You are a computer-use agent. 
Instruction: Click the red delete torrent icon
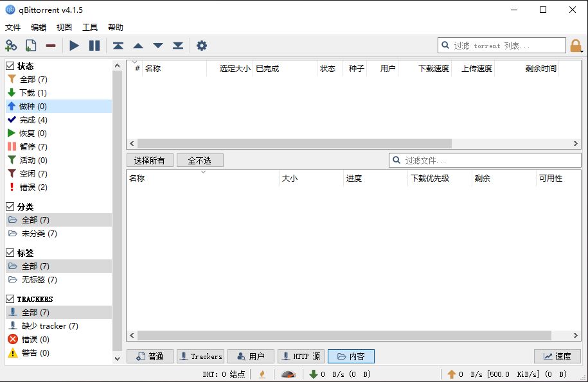coord(50,46)
